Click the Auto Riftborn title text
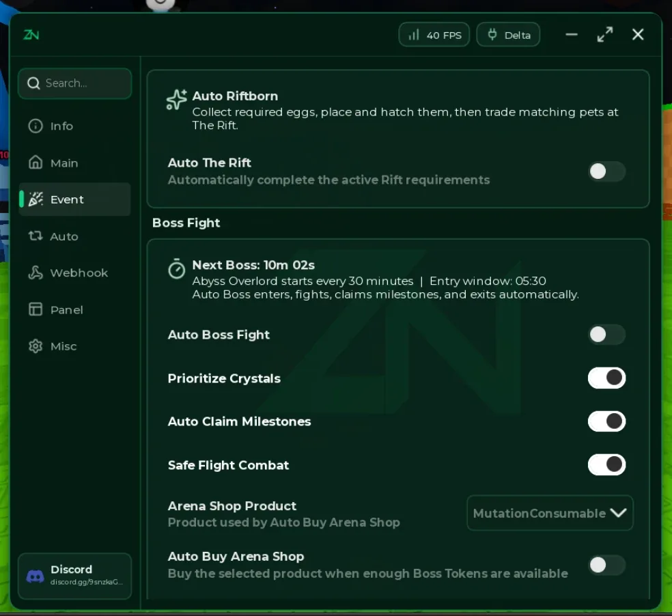 click(235, 96)
